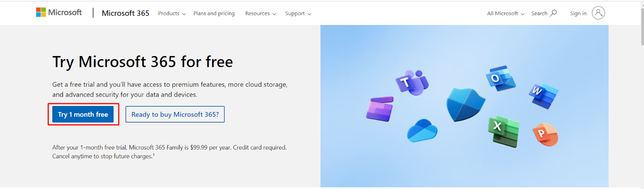The height and width of the screenshot is (189, 644).
Task: Click the Microsoft logo icon
Action: pos(41,12)
